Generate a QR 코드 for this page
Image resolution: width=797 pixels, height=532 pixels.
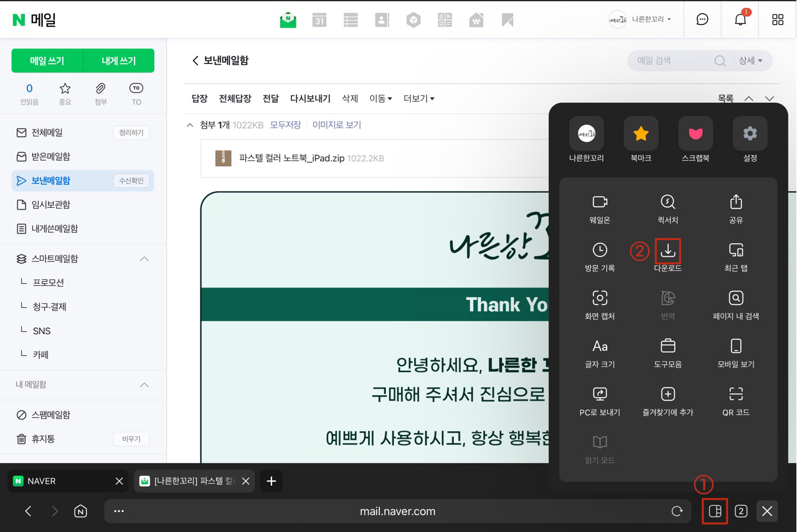tap(735, 399)
